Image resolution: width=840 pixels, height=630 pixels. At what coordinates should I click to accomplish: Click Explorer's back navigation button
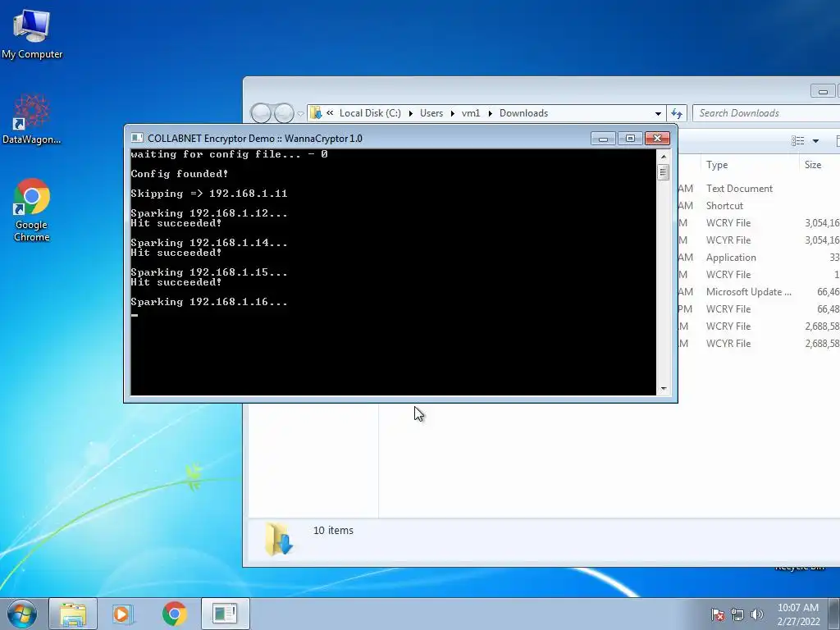pos(261,113)
